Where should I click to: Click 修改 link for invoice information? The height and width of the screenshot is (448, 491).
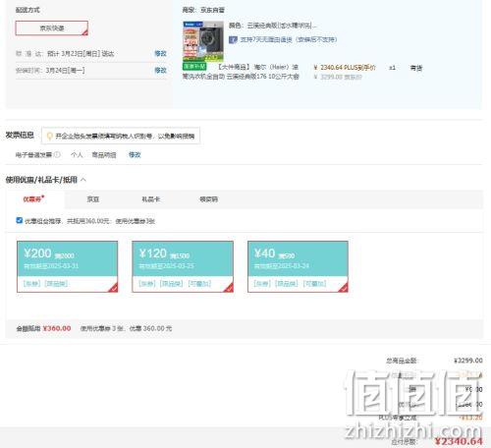click(135, 154)
